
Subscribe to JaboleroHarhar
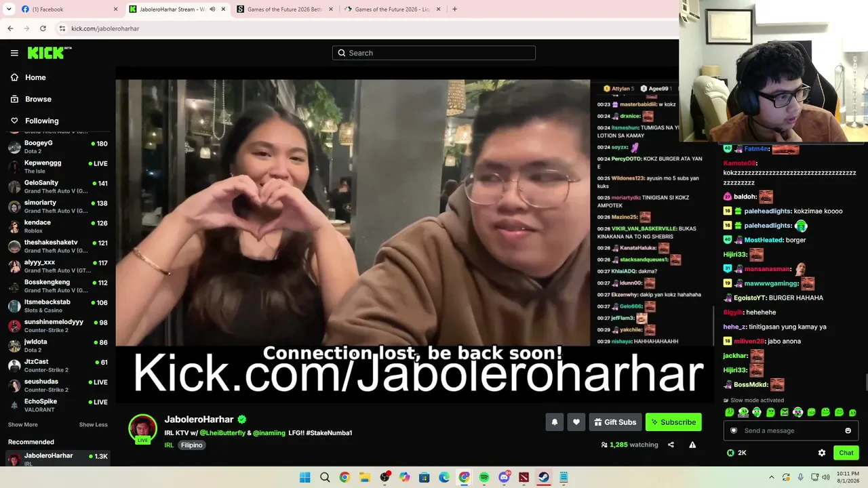[673, 422]
